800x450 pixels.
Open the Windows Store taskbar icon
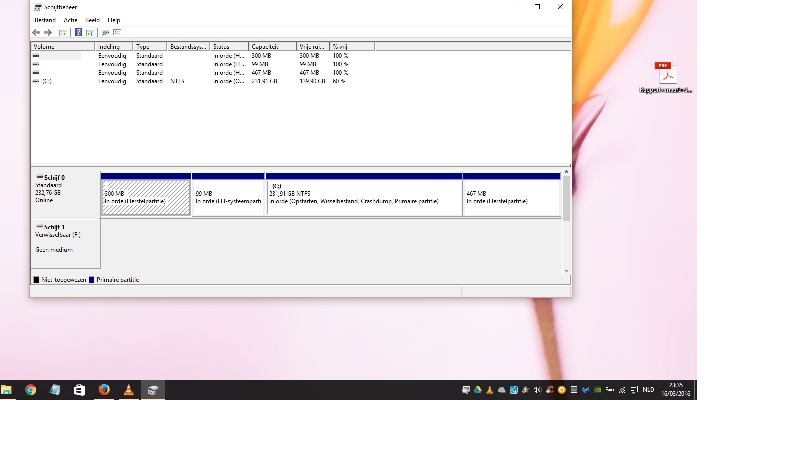click(79, 390)
